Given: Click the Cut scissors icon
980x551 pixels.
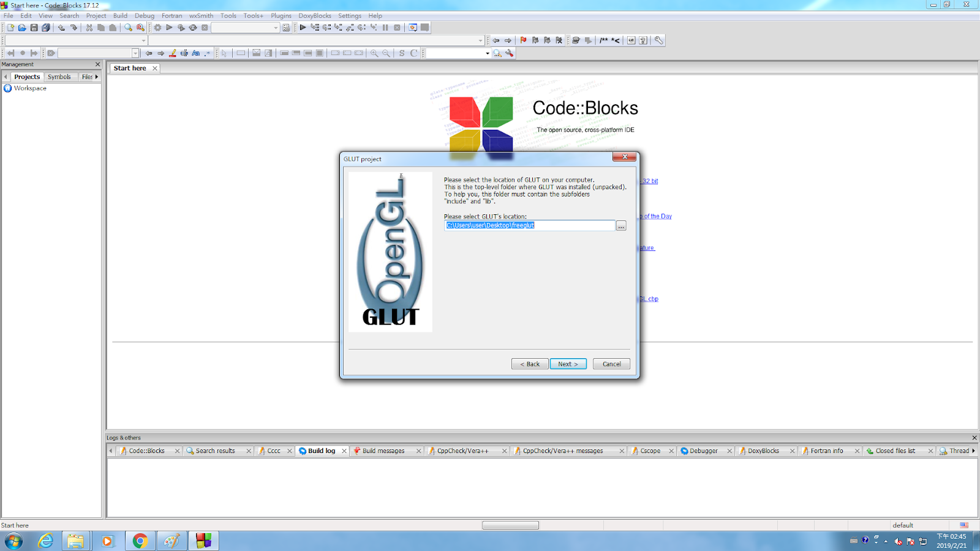Looking at the screenshot, I should [89, 28].
